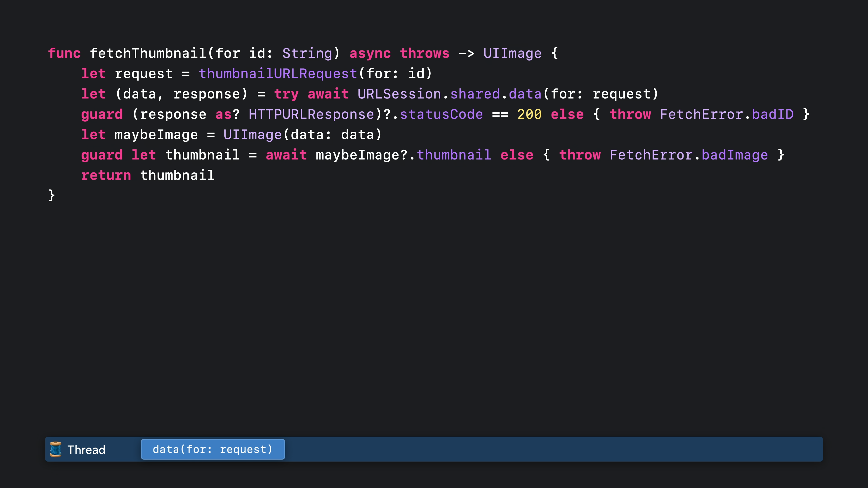Click the UIImage return type in signature
The height and width of the screenshot is (488, 868).
click(512, 53)
